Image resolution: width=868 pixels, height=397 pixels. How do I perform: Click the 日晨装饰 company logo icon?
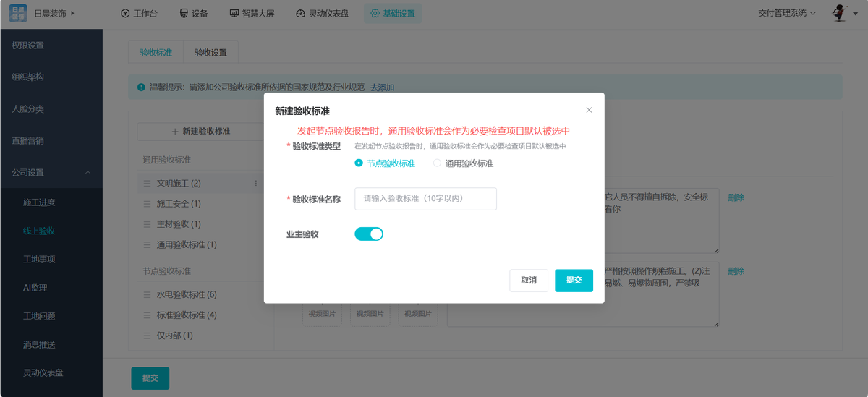pos(18,13)
